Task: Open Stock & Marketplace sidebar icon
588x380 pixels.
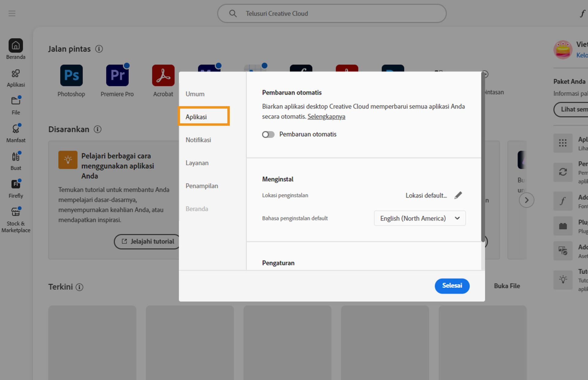Action: point(16,212)
